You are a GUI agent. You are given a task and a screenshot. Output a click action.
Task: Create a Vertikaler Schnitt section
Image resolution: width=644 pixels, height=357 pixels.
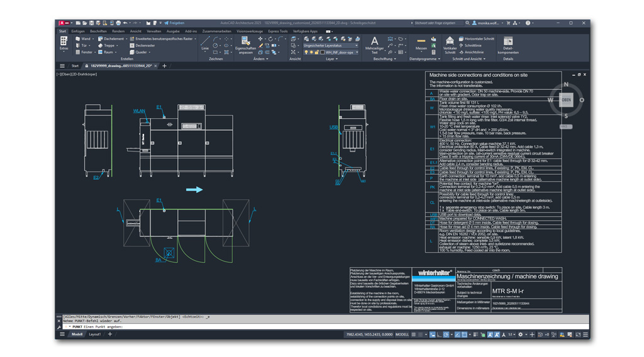(x=450, y=45)
